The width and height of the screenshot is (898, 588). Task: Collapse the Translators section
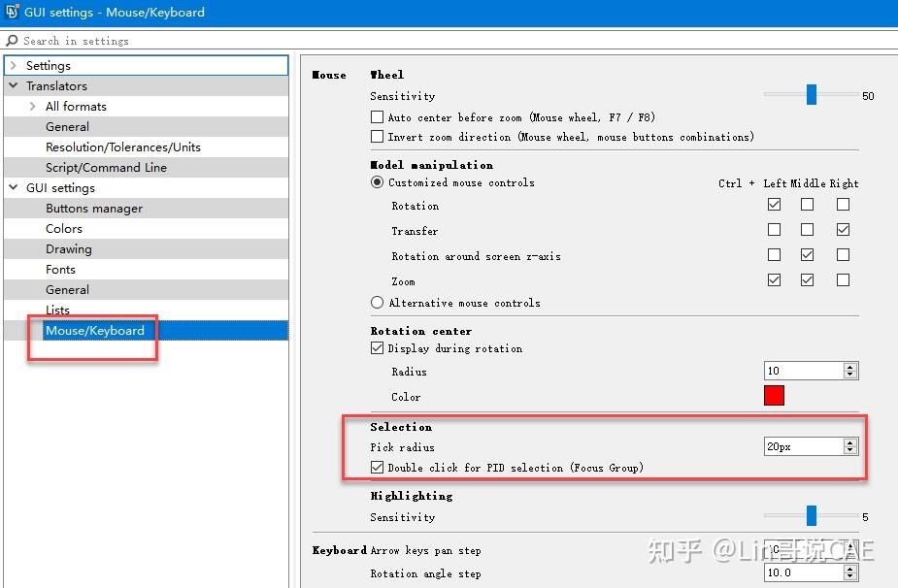(12, 85)
